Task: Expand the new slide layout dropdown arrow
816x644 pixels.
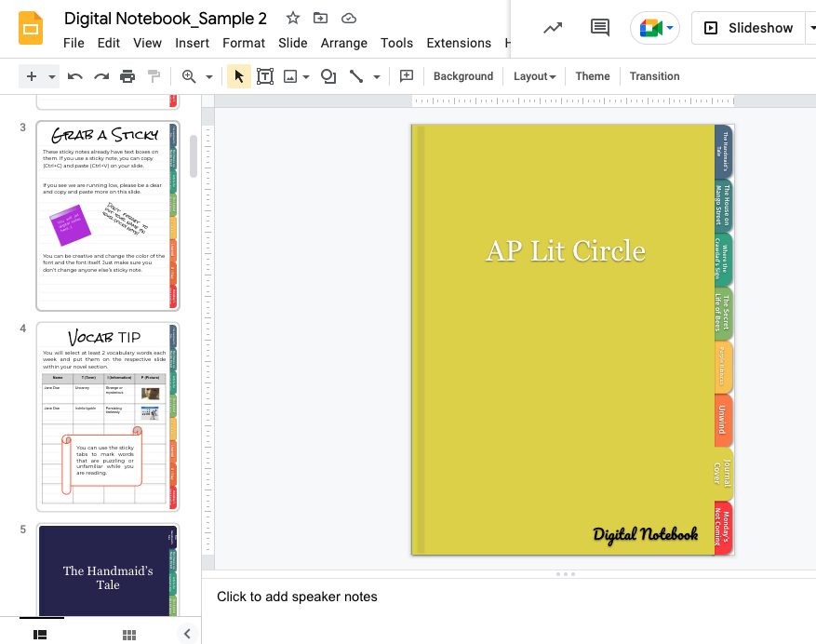Action: click(51, 77)
